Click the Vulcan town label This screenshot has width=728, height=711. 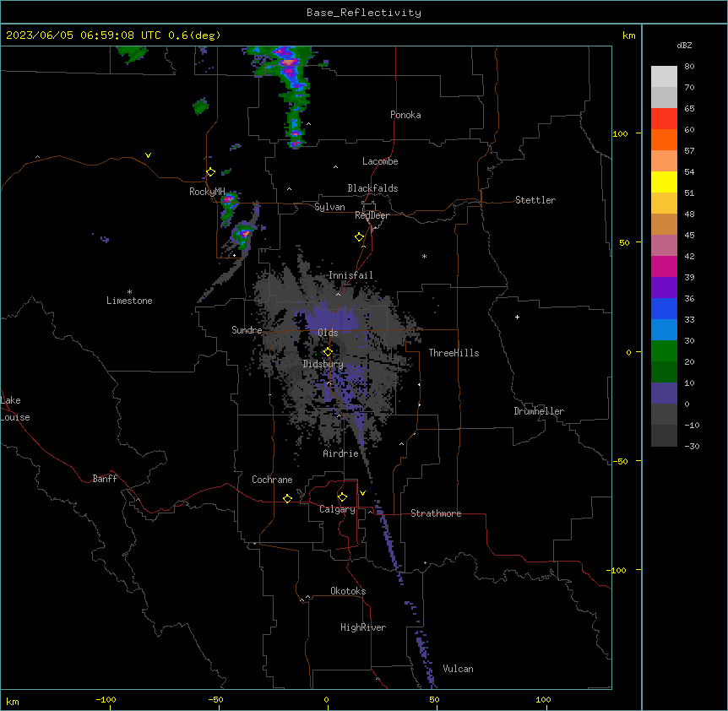tap(458, 669)
